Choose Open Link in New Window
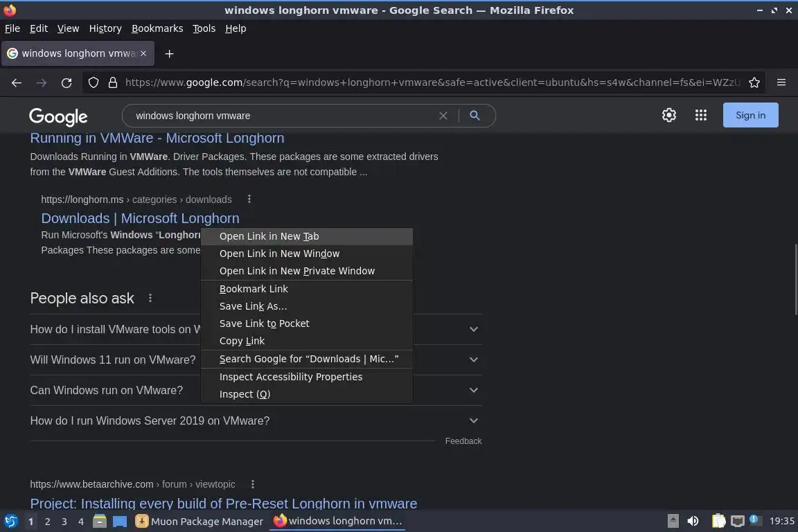Viewport: 798px width, 532px height. click(x=307, y=254)
